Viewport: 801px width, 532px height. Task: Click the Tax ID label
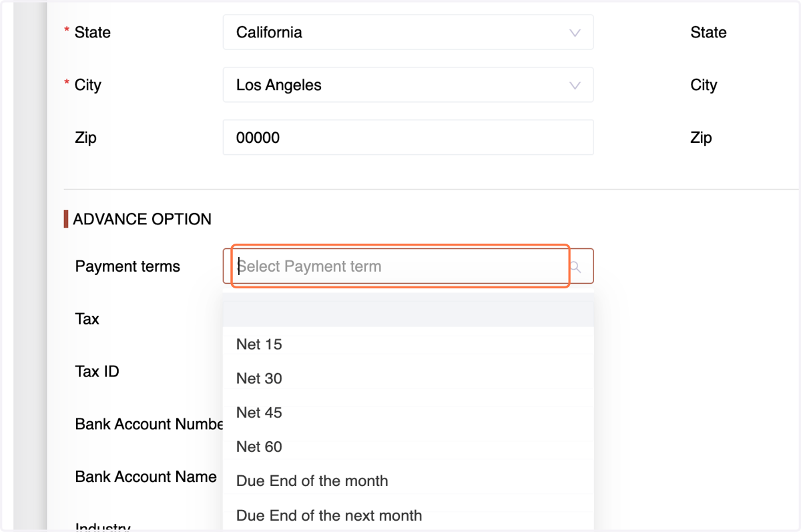97,371
